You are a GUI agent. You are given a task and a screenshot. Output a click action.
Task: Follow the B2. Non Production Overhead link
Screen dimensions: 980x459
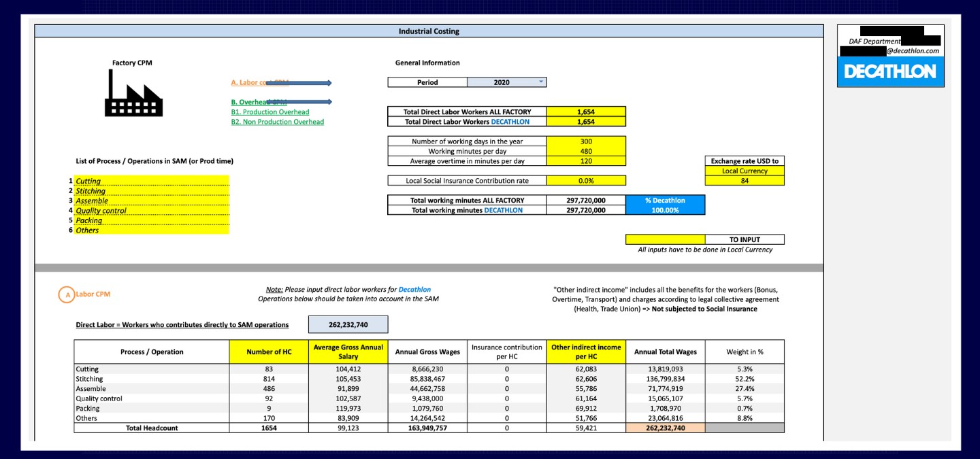278,122
